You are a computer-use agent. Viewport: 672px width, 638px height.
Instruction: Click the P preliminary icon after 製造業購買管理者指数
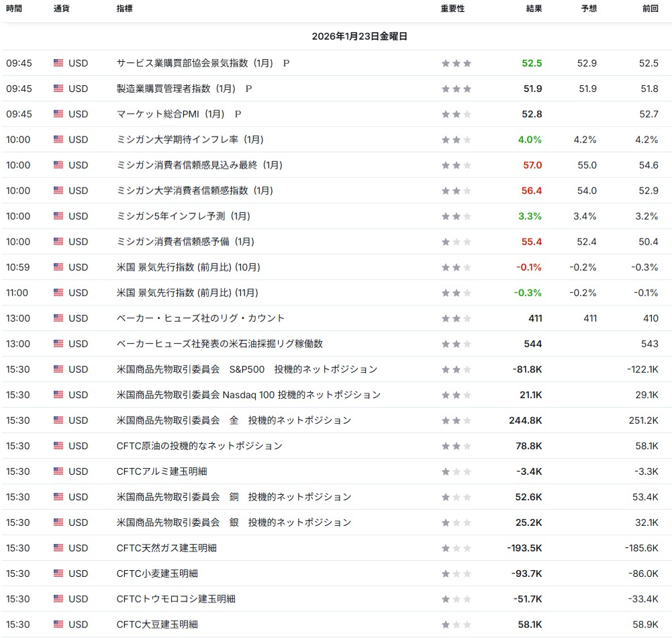[248, 89]
